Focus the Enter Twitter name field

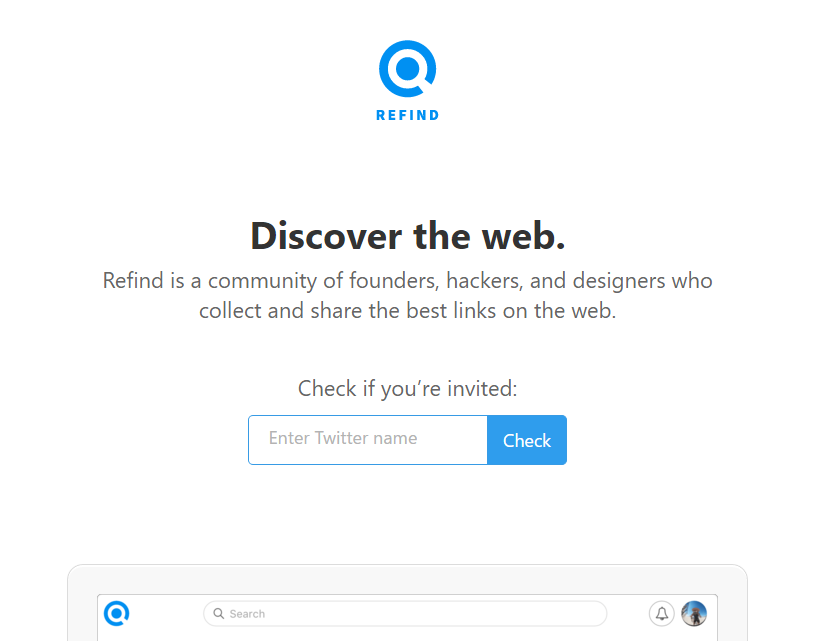(x=368, y=440)
